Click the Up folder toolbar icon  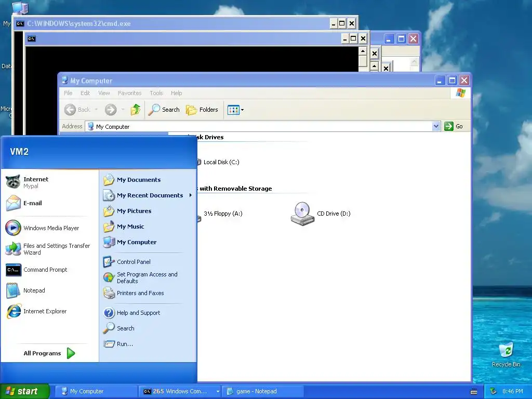pos(136,110)
